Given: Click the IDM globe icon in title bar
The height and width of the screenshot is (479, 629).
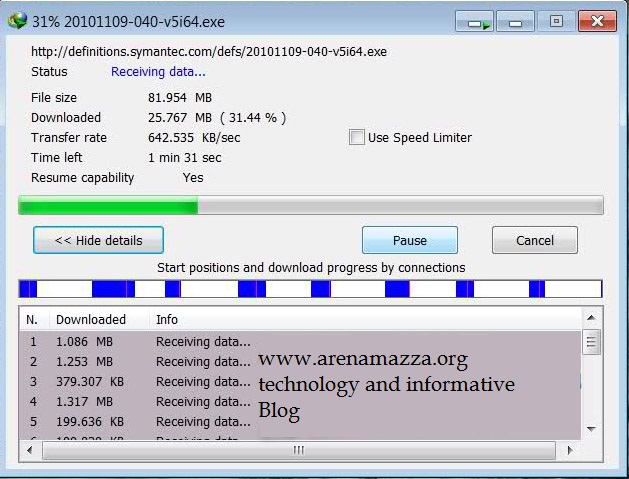Looking at the screenshot, I should [x=17, y=21].
